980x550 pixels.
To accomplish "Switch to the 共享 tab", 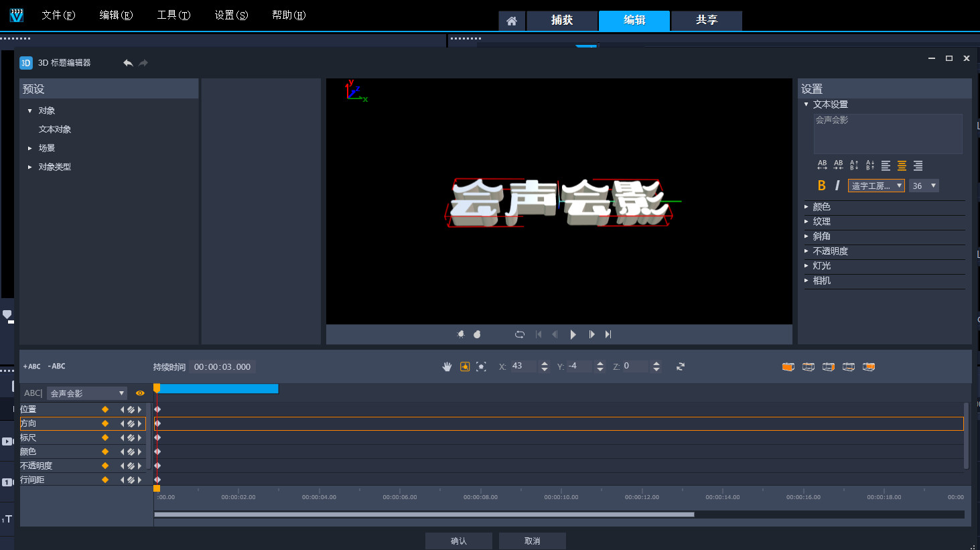I will tap(707, 21).
